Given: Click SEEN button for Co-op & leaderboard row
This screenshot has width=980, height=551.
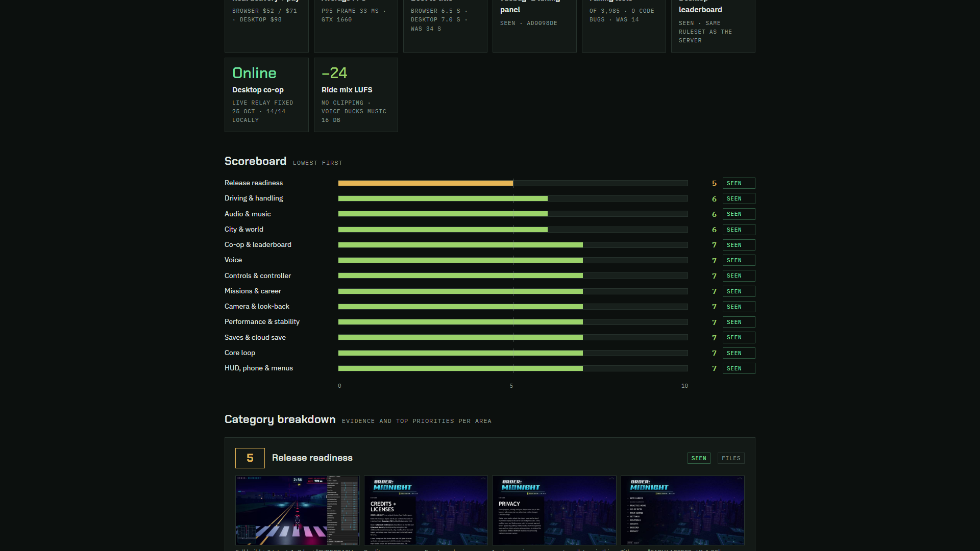Looking at the screenshot, I should pyautogui.click(x=739, y=245).
